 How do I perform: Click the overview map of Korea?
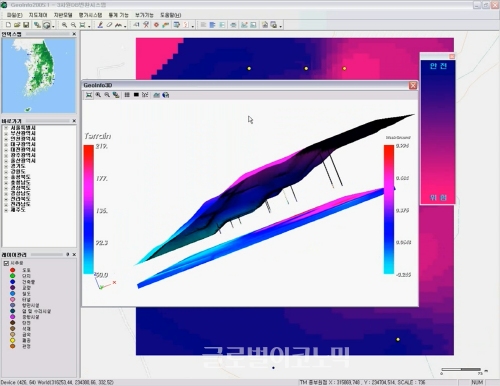[39, 76]
